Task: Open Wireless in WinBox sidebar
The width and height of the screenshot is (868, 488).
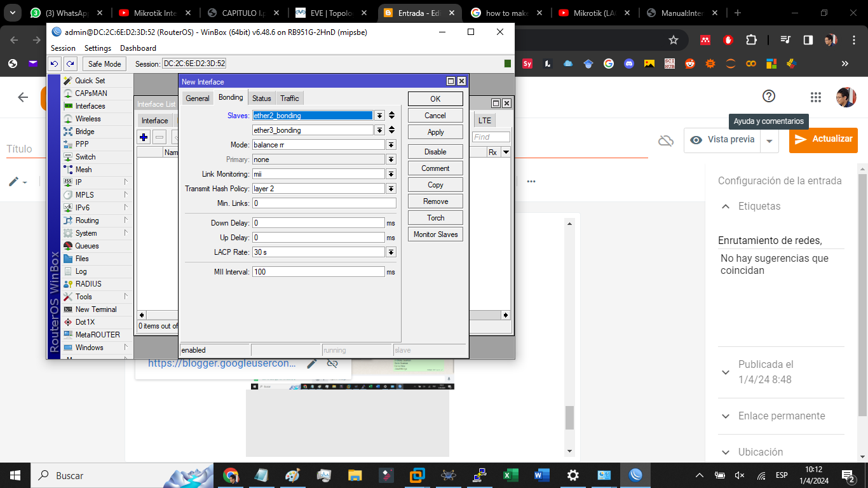Action: pos(88,119)
